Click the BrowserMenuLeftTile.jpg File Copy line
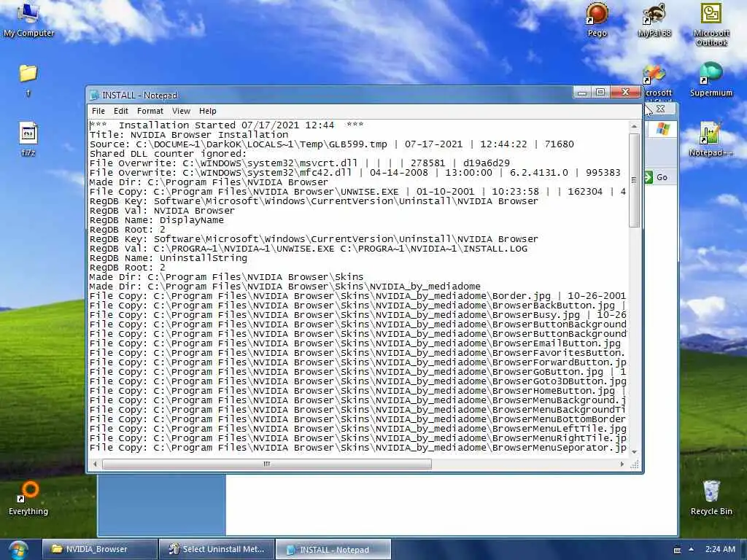 click(357, 429)
